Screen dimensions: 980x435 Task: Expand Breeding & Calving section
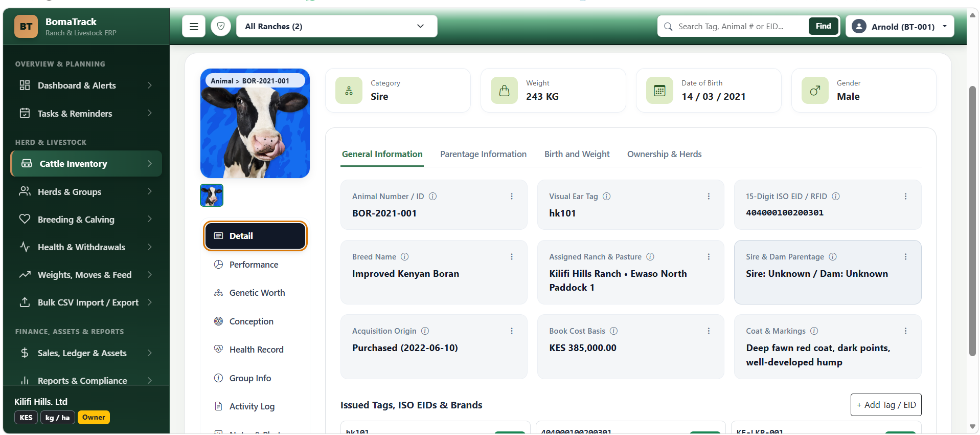coord(86,220)
